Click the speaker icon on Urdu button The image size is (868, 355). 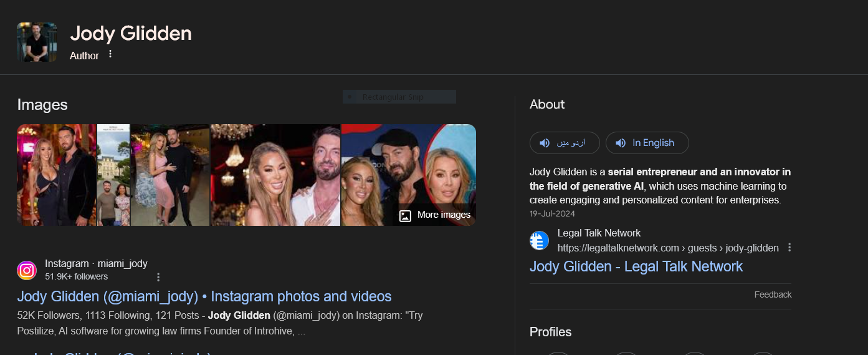coord(545,143)
